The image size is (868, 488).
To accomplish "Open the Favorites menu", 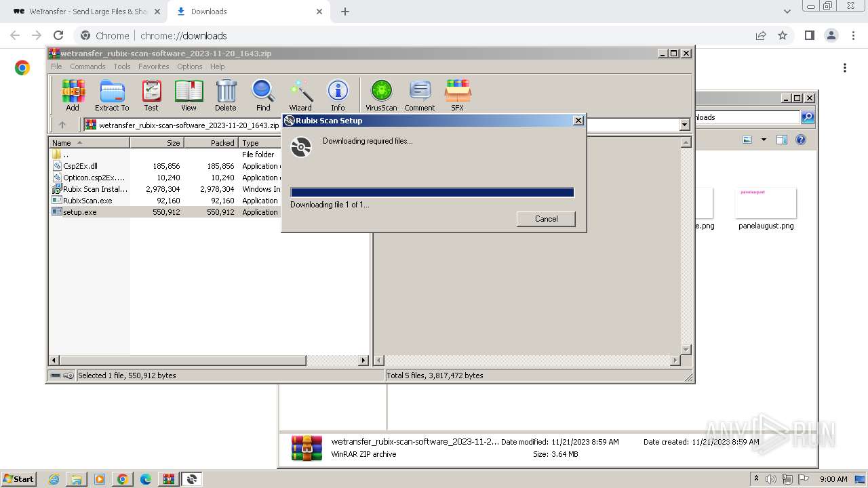I will pyautogui.click(x=154, y=66).
